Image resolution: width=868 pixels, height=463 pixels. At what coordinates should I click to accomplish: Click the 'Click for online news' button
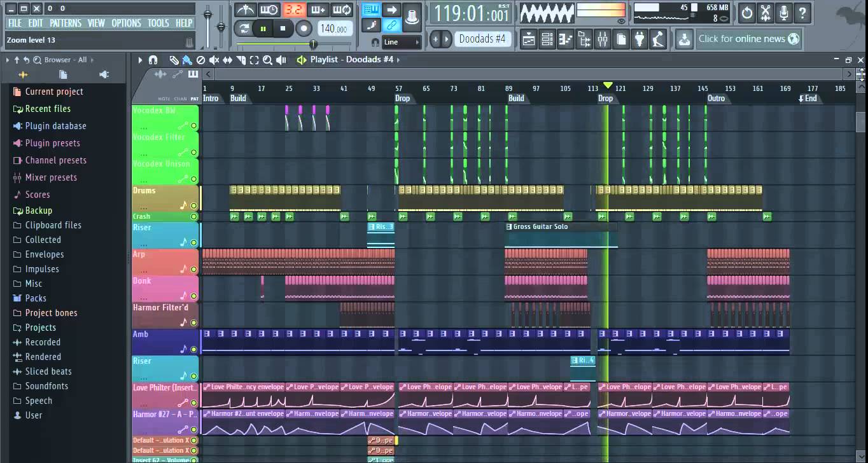[748, 39]
